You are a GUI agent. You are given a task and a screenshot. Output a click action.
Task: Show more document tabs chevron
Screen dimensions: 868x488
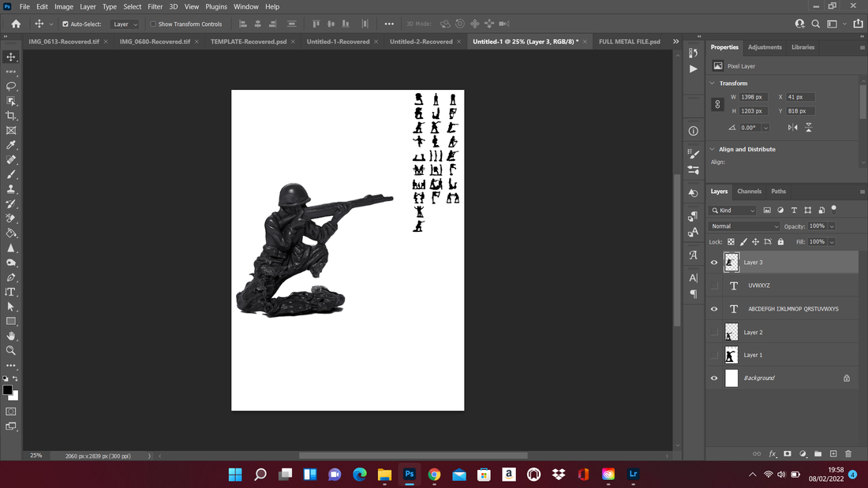tap(676, 42)
